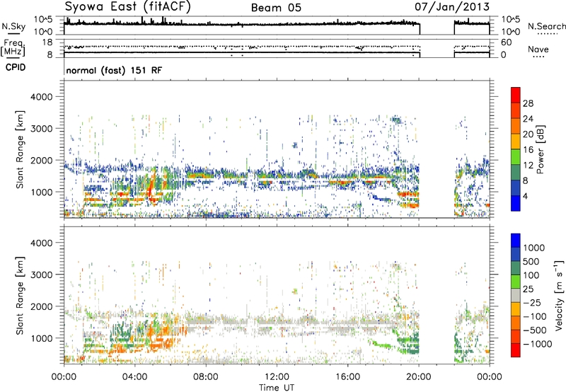The width and height of the screenshot is (566, 392).
Task: Click the date "07/Jan/2013"
Action: click(452, 6)
